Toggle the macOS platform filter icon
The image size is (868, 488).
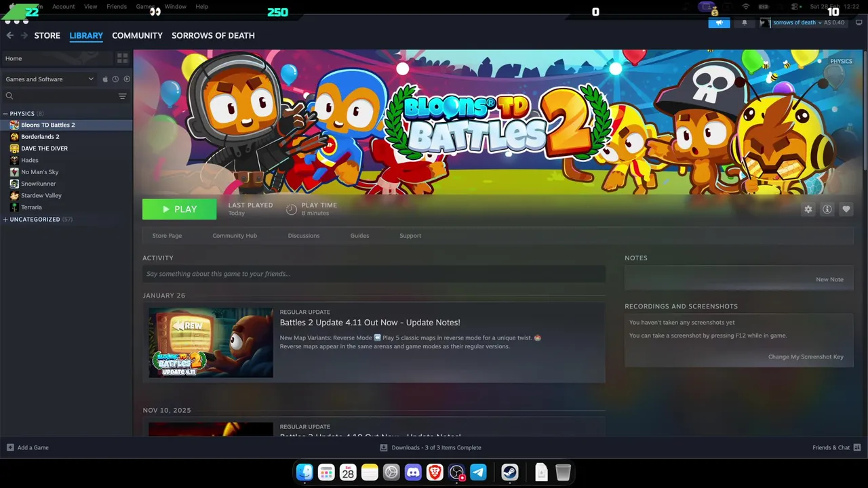click(105, 79)
